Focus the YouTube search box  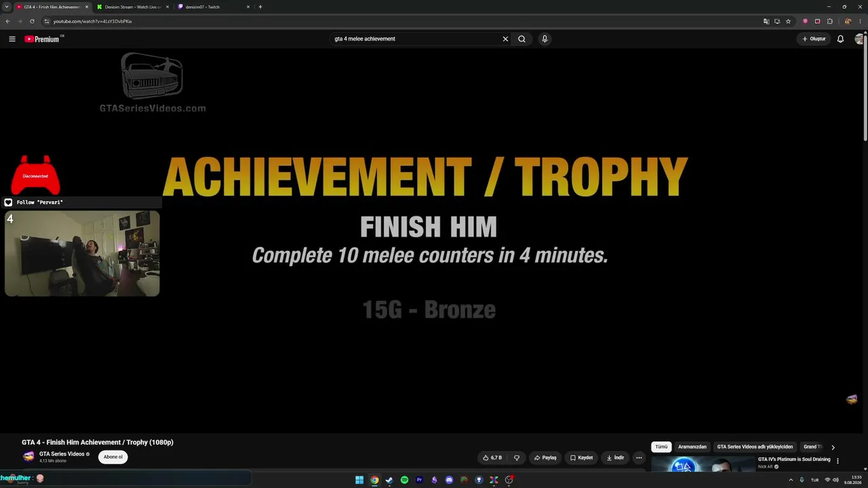tap(415, 39)
